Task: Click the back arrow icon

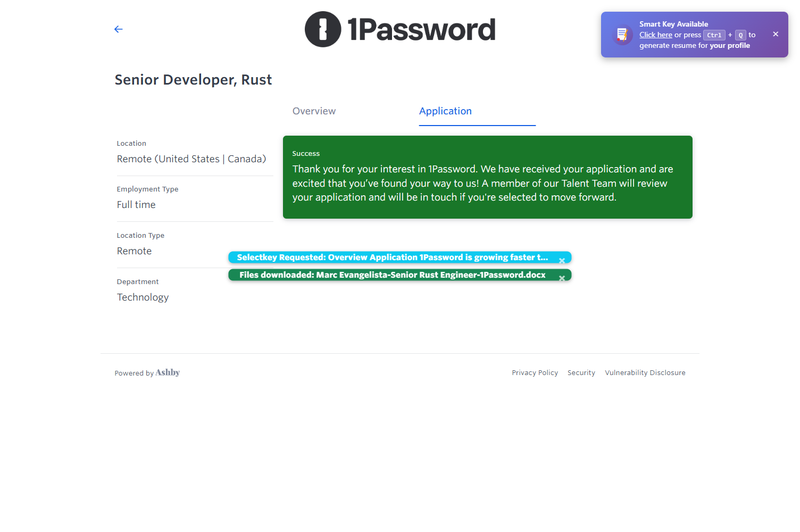Action: pos(118,29)
